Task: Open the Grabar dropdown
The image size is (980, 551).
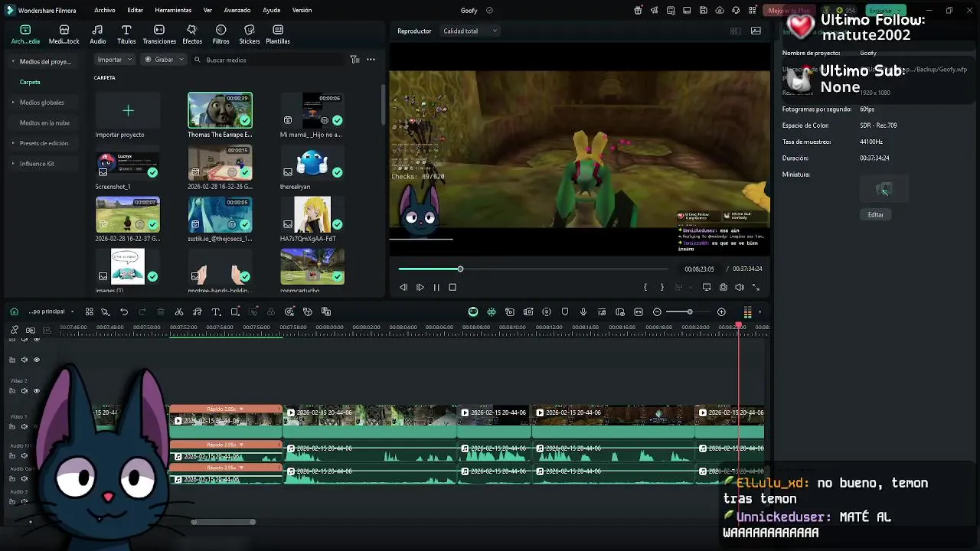Action: pos(164,60)
